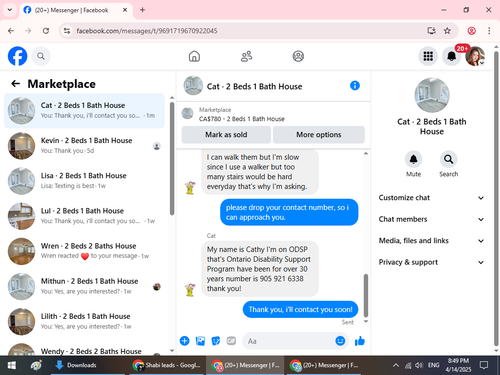Screen dimensions: 500x375
Task: Go back with the browser back arrow
Action: tap(11, 31)
